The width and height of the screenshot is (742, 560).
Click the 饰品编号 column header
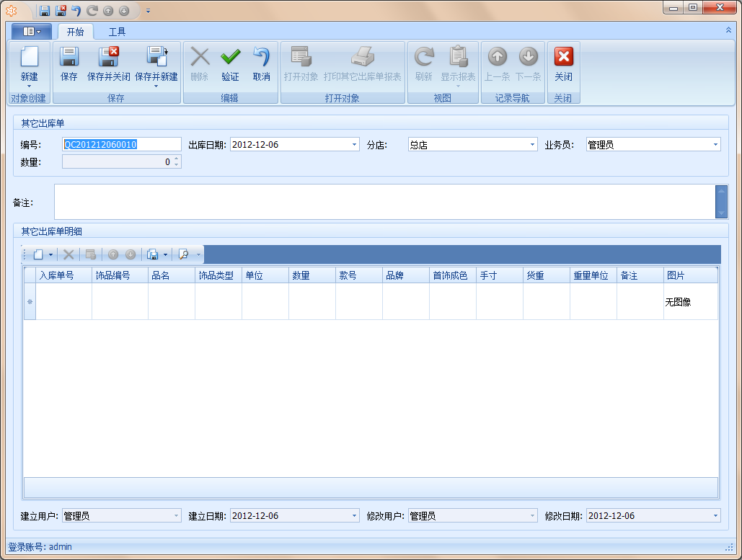pos(120,275)
